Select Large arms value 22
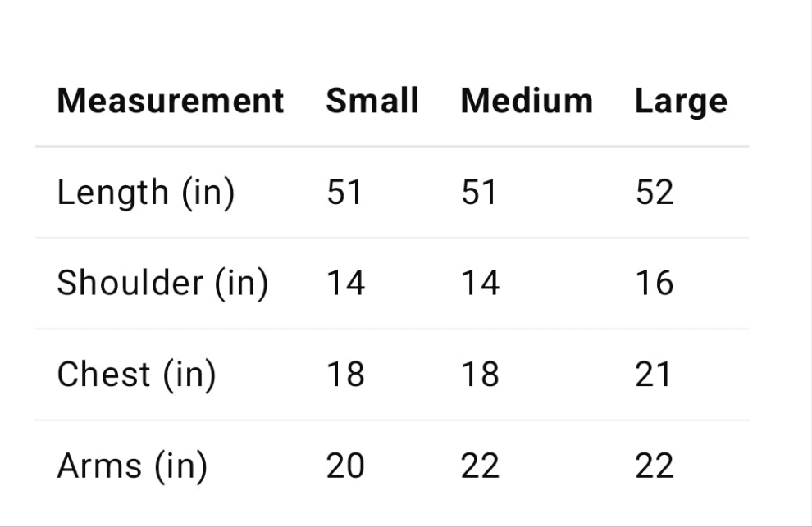 [655, 466]
